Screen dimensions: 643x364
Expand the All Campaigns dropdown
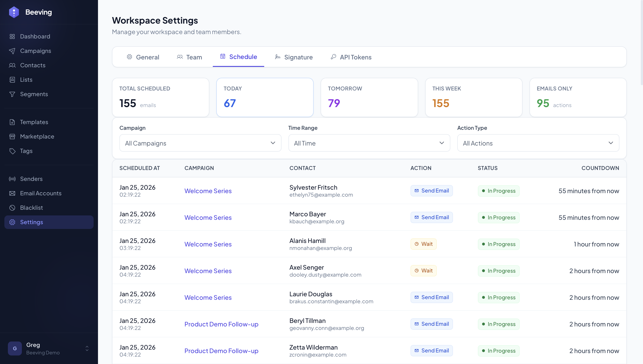200,143
